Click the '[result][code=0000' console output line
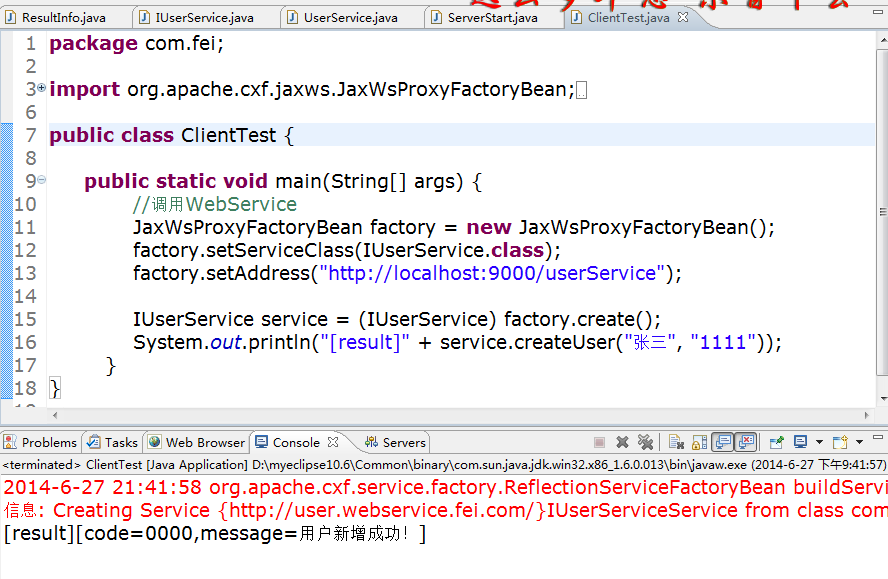 click(x=215, y=534)
